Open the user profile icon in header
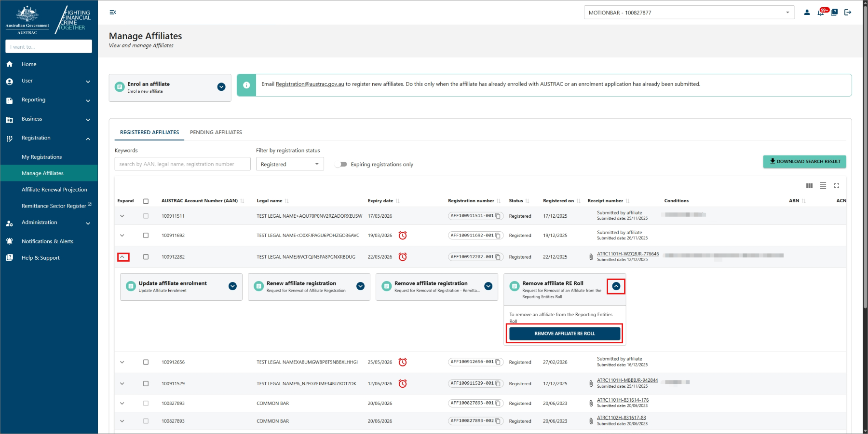The width and height of the screenshot is (868, 434). [x=807, y=13]
